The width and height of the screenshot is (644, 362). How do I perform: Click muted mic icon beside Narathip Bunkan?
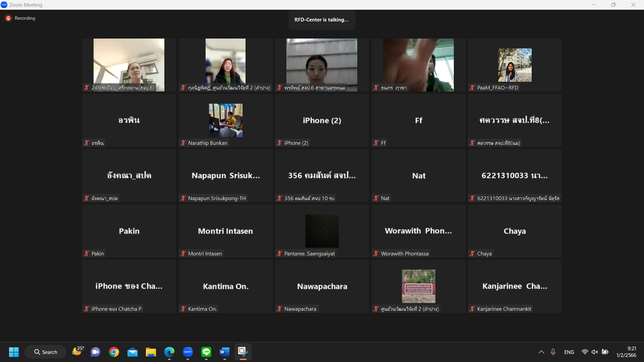click(183, 143)
